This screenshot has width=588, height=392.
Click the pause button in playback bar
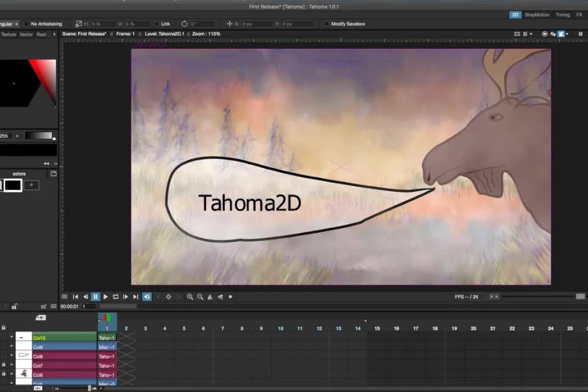96,296
